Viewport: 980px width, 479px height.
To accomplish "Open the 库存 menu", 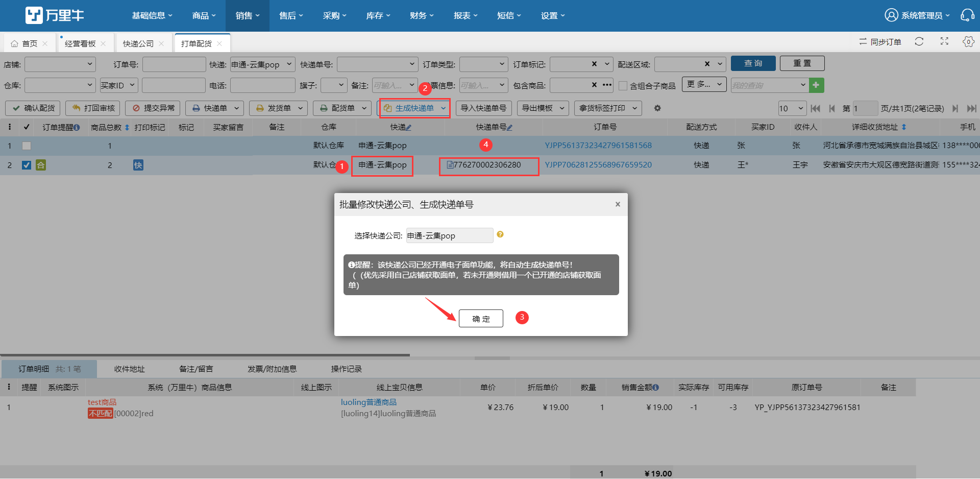I will (378, 16).
